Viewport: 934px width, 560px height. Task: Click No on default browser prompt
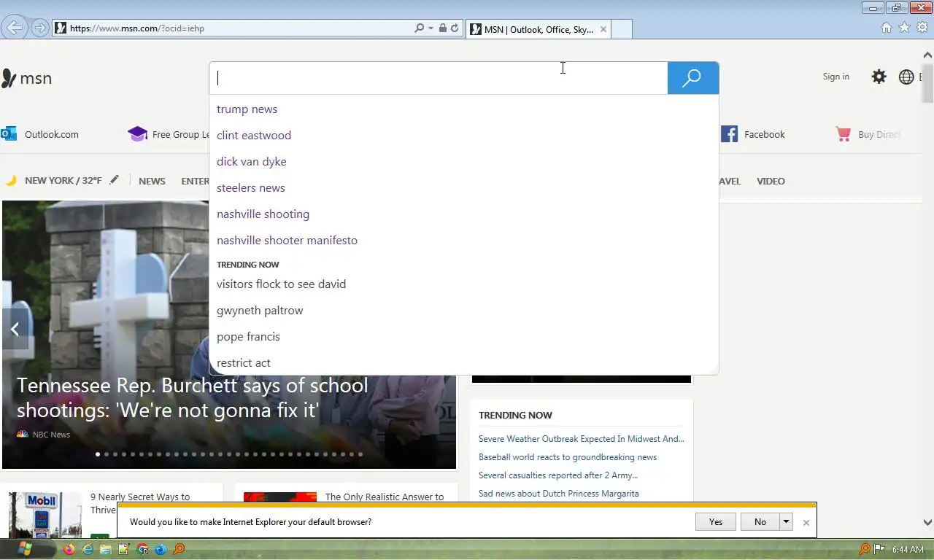pos(760,521)
